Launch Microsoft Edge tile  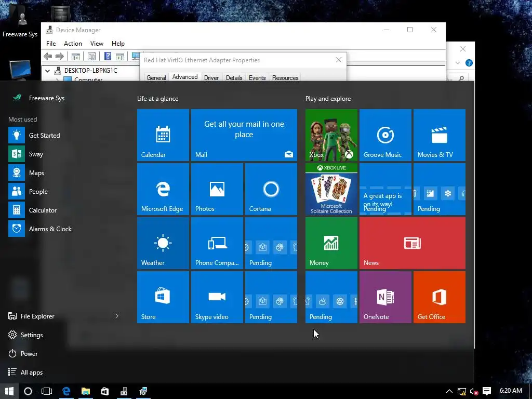click(163, 189)
